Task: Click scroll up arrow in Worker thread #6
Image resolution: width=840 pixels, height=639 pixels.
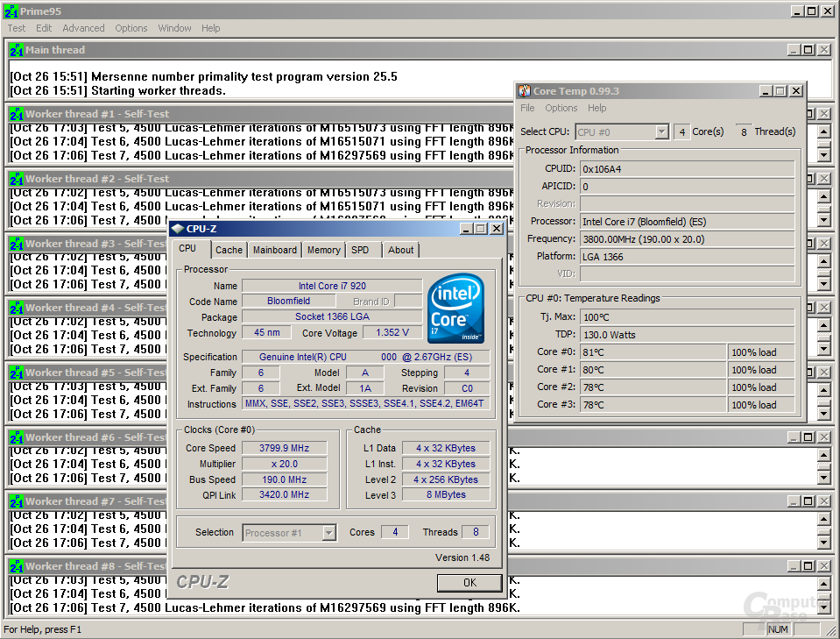Action: (x=824, y=455)
